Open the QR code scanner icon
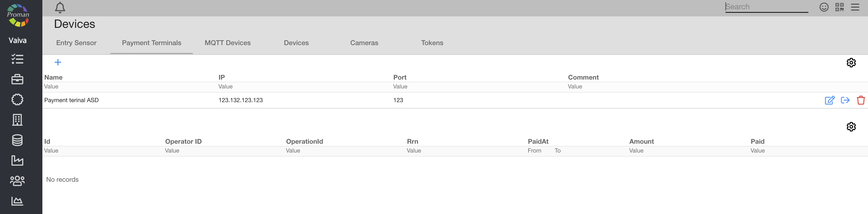The height and width of the screenshot is (214, 868). pyautogui.click(x=839, y=7)
